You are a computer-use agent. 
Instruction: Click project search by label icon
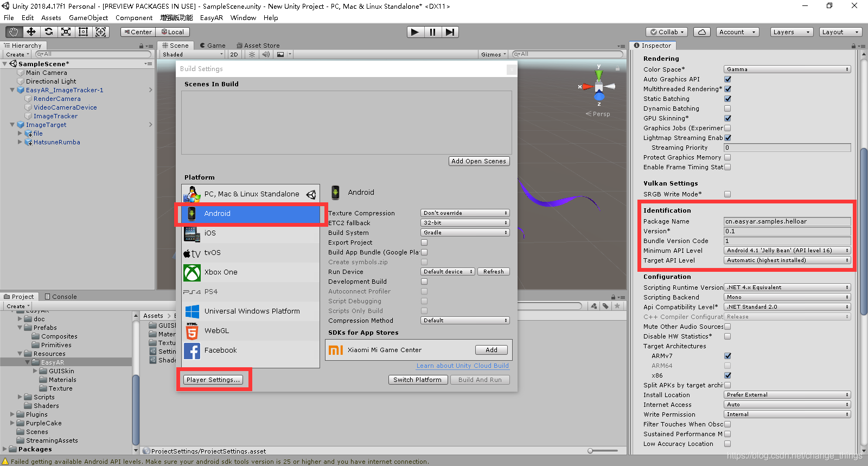coord(605,306)
